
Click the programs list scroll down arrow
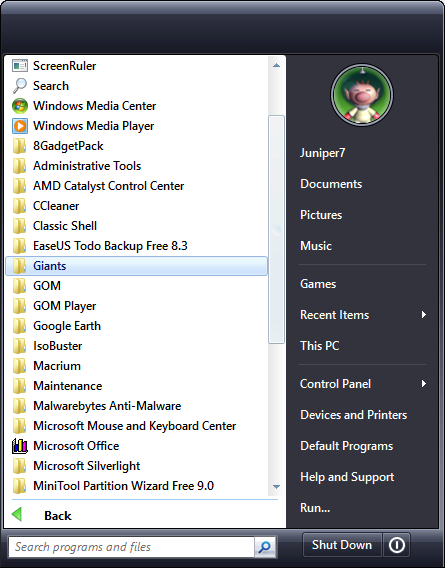(x=276, y=486)
